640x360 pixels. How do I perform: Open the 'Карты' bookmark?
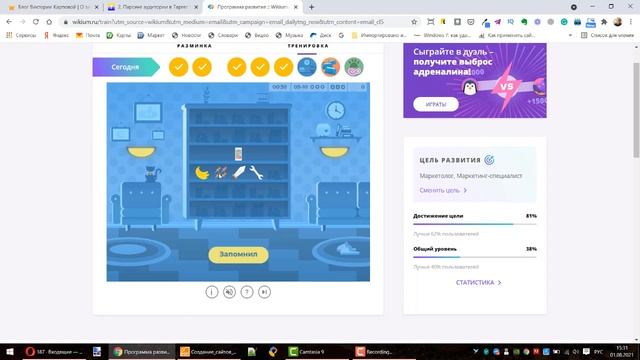coord(119,36)
